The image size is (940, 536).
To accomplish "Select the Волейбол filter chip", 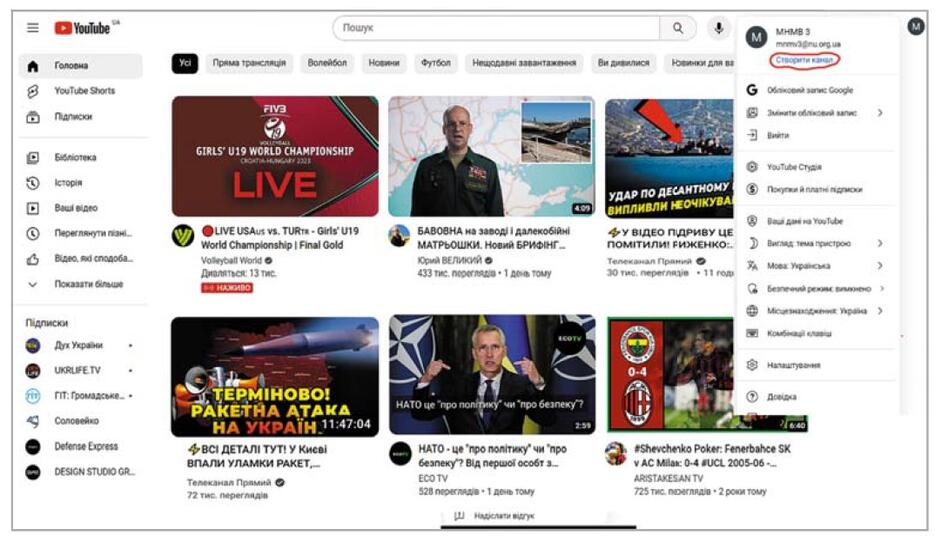I will [327, 63].
